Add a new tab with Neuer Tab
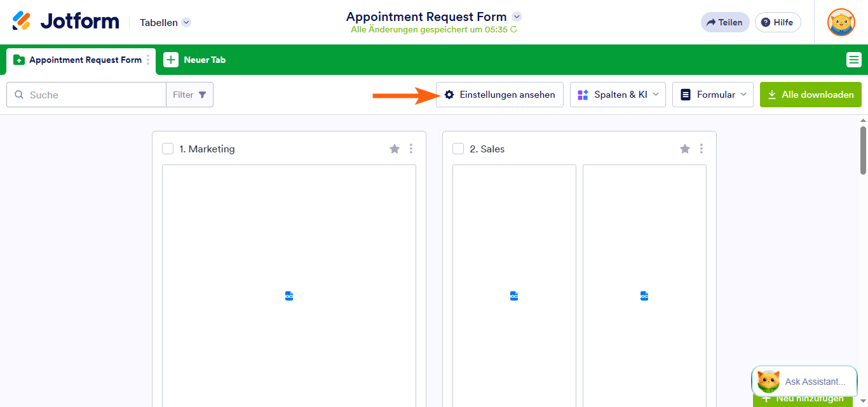Screen dimensions: 868x407 point(195,60)
